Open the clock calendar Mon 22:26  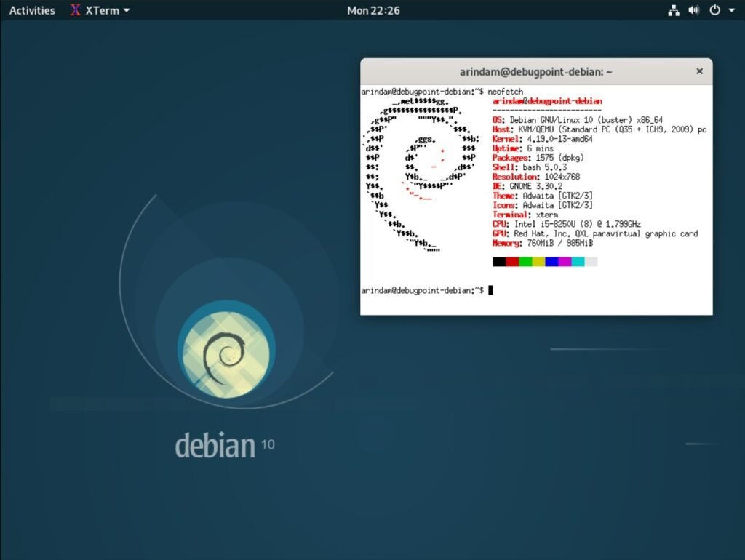[x=373, y=10]
